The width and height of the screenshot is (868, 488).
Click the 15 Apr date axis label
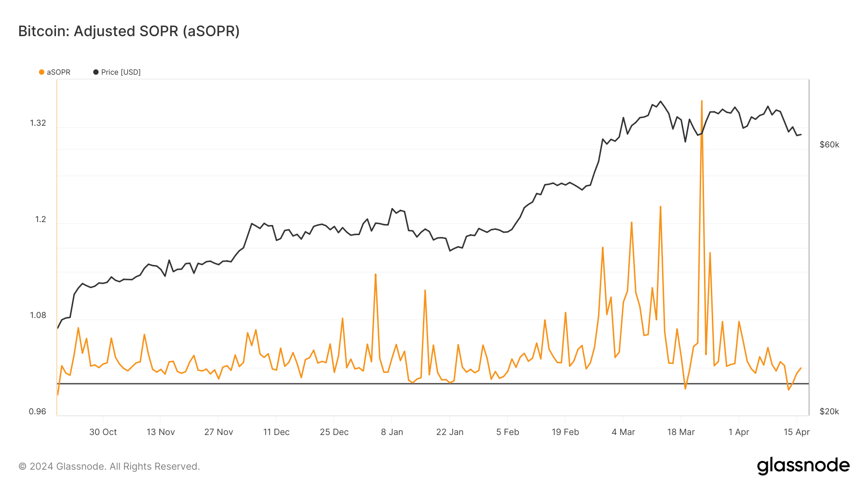pos(797,432)
